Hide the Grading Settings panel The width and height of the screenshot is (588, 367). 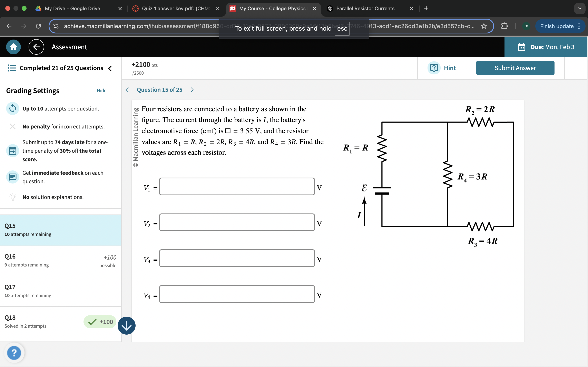(101, 91)
